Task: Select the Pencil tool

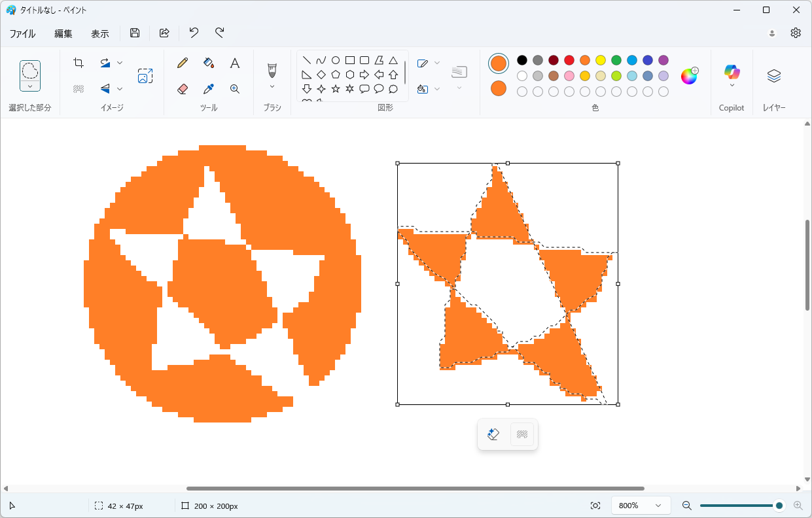Action: 183,63
